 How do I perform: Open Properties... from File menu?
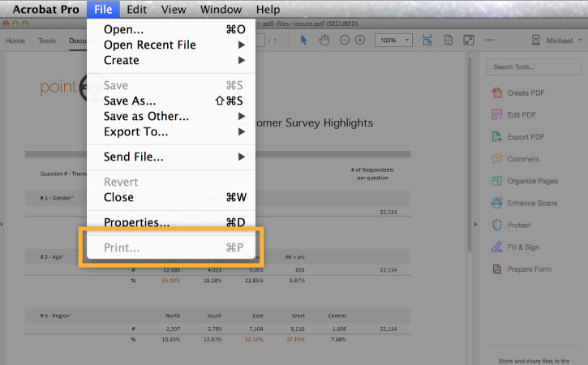coord(171,222)
